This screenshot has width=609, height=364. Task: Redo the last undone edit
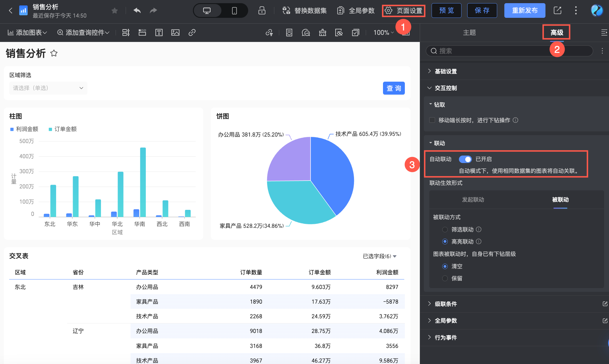click(x=154, y=11)
